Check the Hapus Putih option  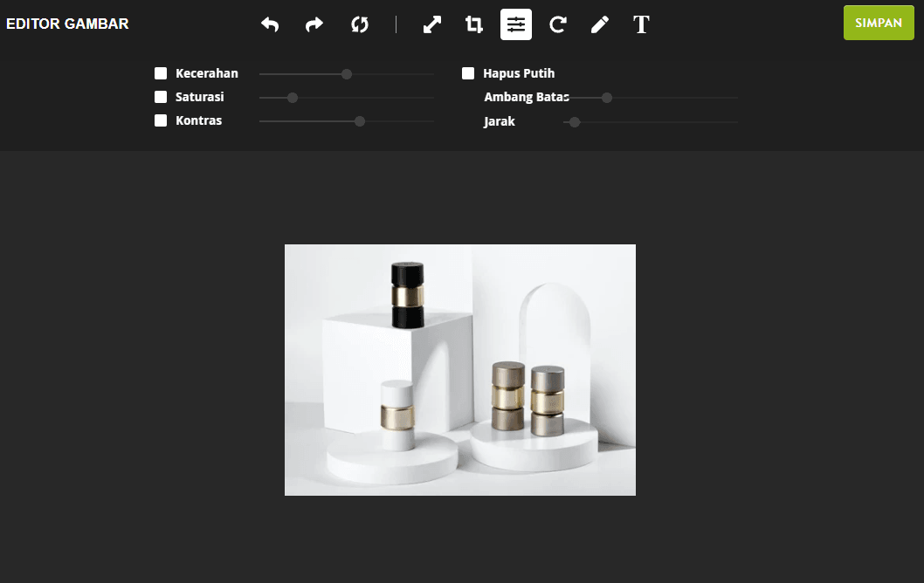pyautogui.click(x=468, y=73)
